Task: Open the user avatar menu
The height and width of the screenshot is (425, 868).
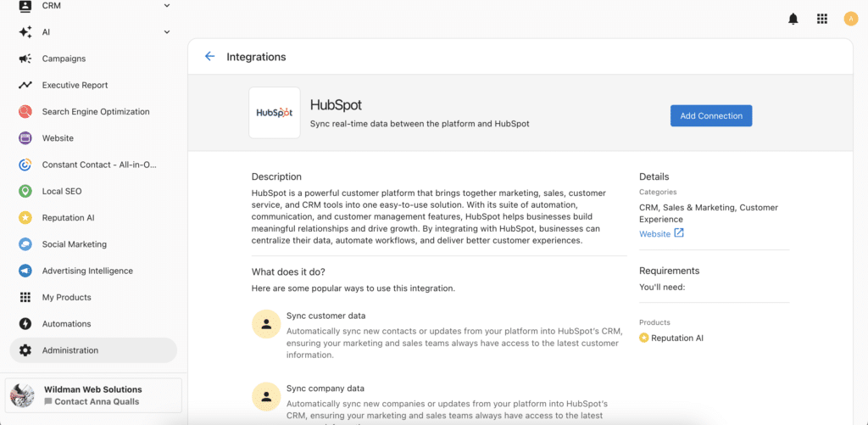Action: click(851, 19)
